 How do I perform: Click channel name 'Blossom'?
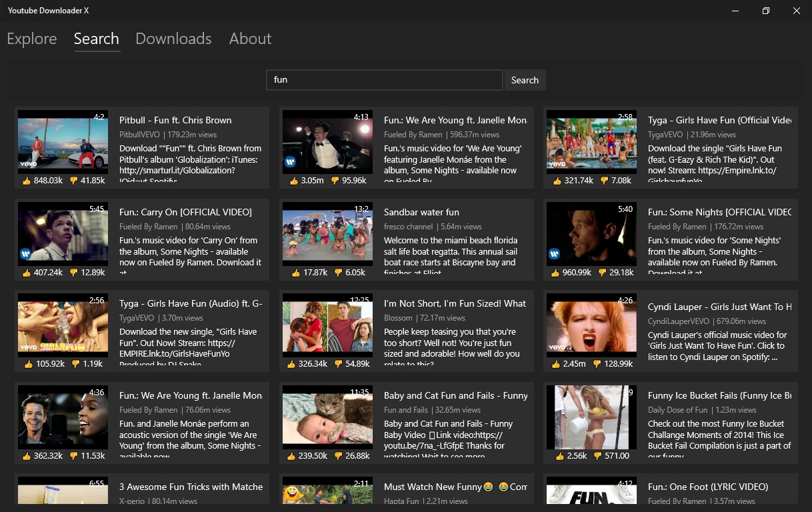pyautogui.click(x=398, y=318)
